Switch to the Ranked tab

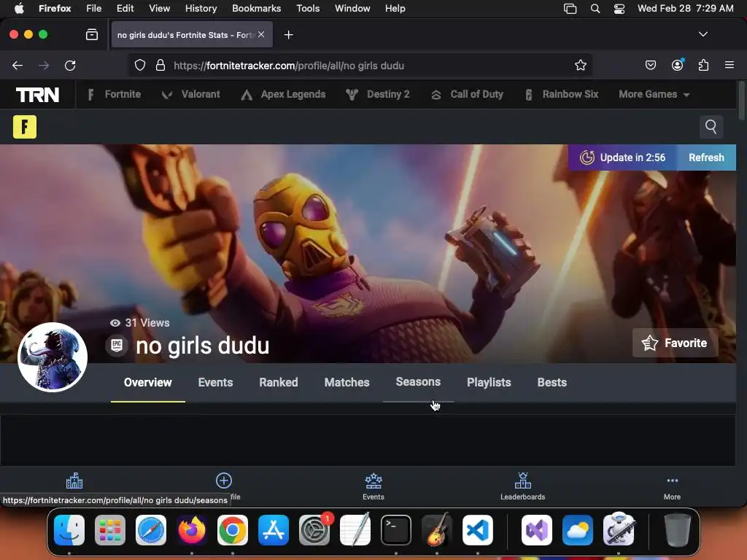coord(279,382)
